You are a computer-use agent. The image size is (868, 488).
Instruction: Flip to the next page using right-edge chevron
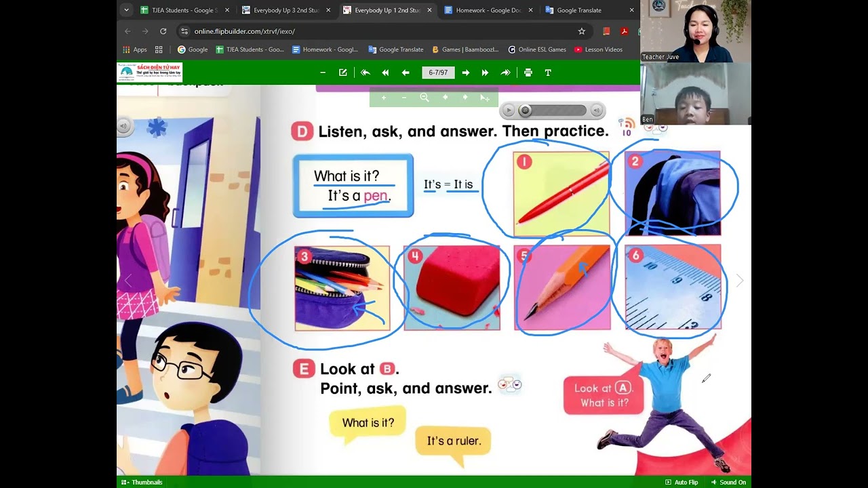pos(740,281)
